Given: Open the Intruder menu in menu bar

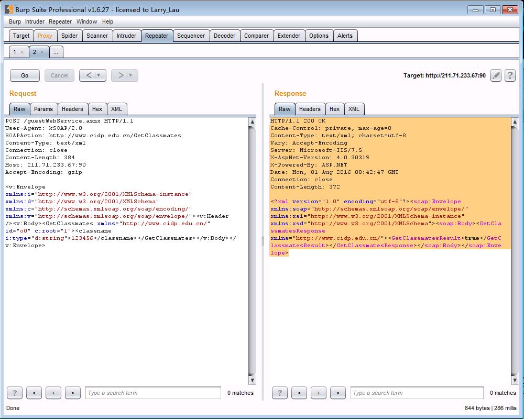Looking at the screenshot, I should 35,21.
